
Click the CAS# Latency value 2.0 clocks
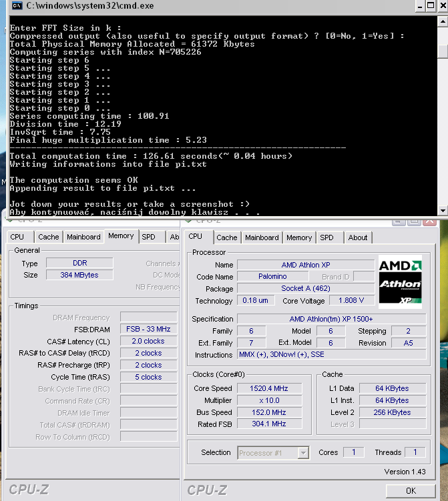(x=148, y=341)
